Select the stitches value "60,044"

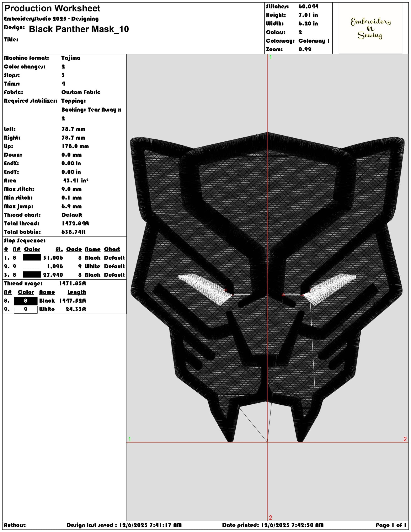tap(308, 7)
